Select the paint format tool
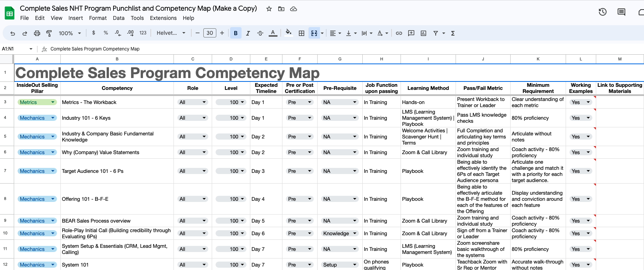The width and height of the screenshot is (644, 270). (x=49, y=33)
